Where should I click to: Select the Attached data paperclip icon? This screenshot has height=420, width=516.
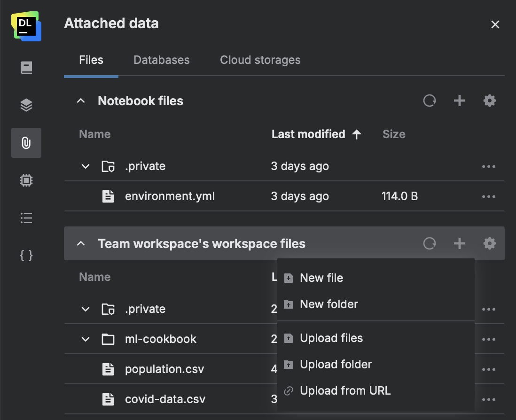click(x=26, y=143)
